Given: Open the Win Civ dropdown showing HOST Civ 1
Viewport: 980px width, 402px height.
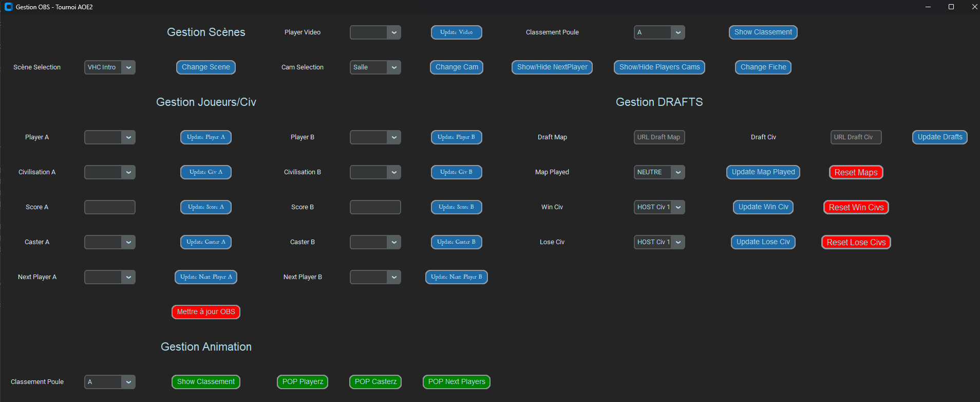Looking at the screenshot, I should pyautogui.click(x=659, y=207).
